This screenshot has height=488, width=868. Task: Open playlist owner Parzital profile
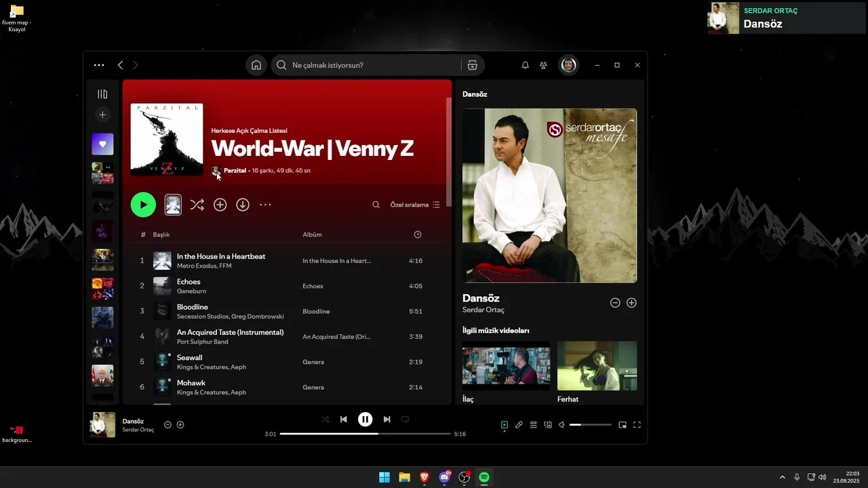(235, 171)
